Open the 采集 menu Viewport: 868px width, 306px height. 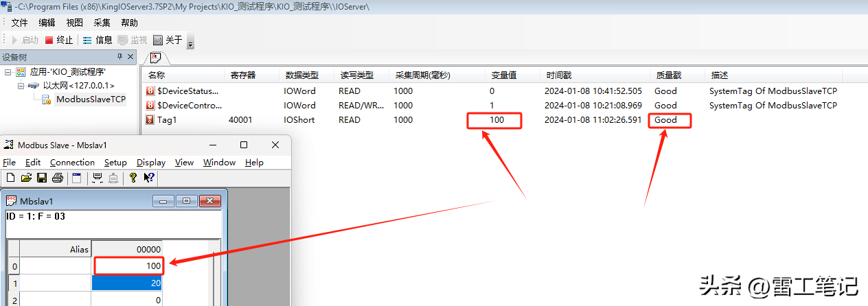tap(102, 23)
